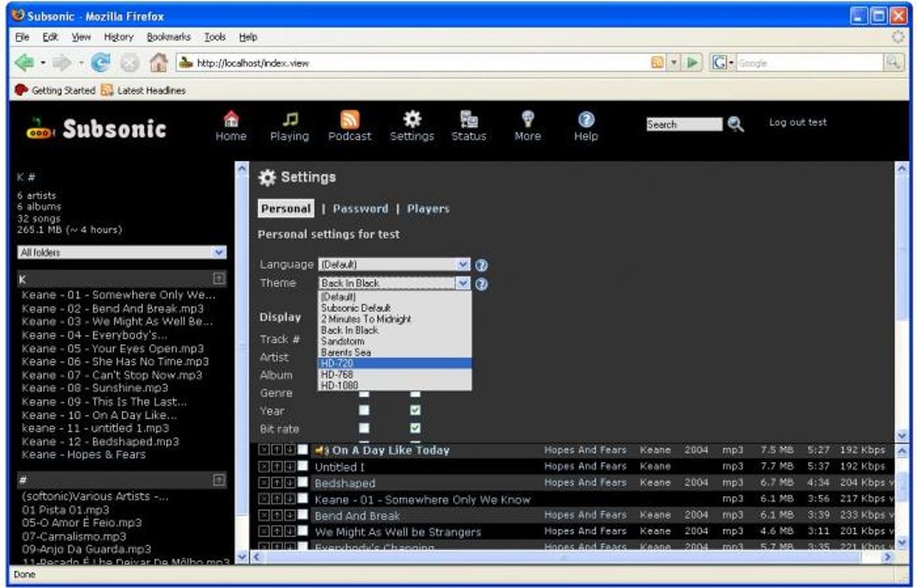Select checkbox for We Might As Well be Strangers
Image resolution: width=917 pixels, height=588 pixels.
[302, 532]
